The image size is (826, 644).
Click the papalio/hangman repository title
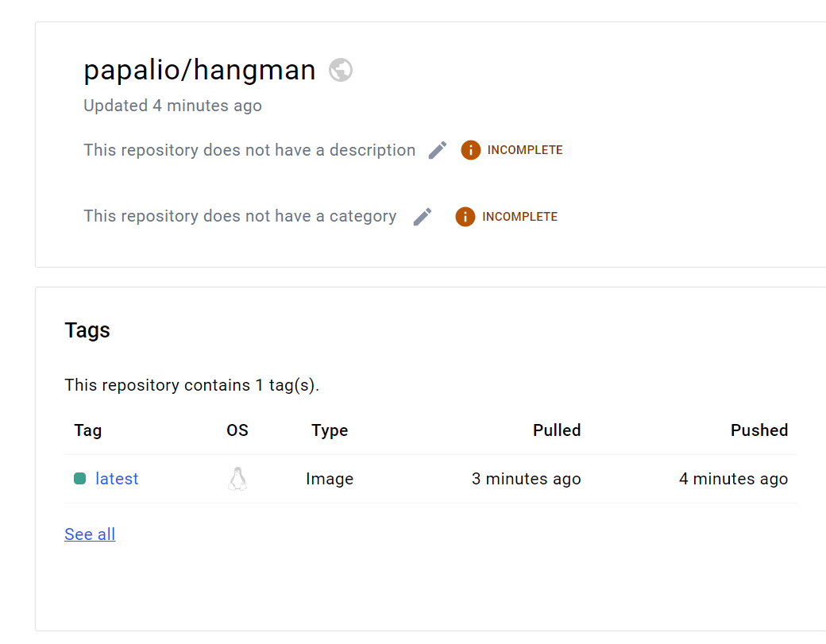pyautogui.click(x=199, y=71)
